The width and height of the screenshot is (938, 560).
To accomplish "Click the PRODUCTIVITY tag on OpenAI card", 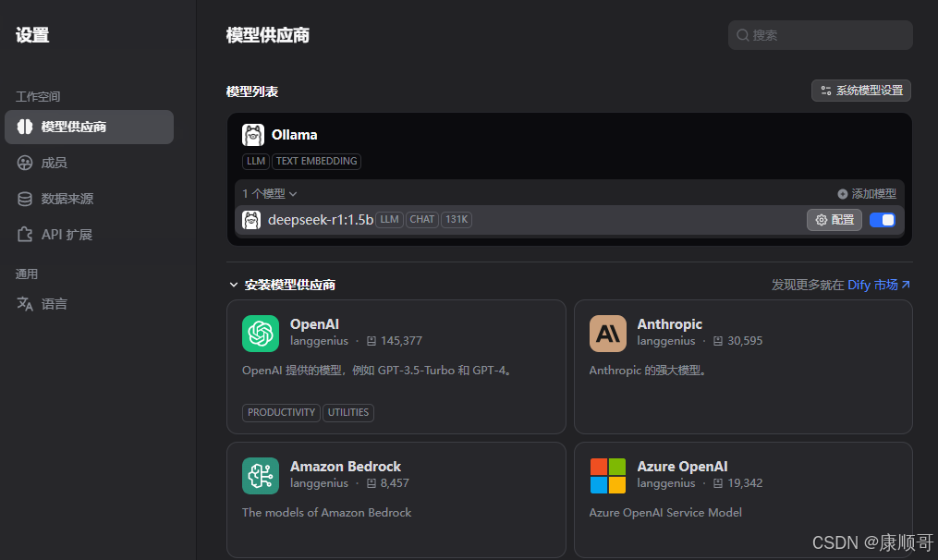I will tap(281, 413).
